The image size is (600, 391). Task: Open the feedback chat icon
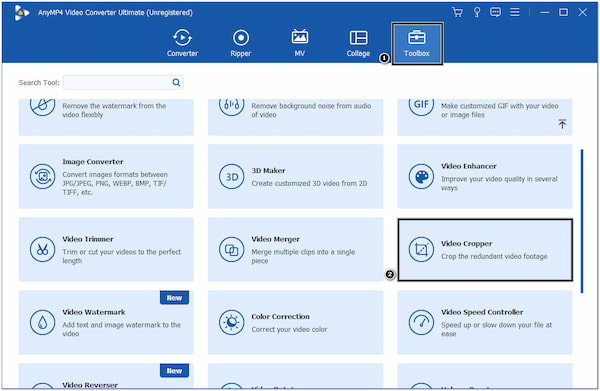click(495, 12)
